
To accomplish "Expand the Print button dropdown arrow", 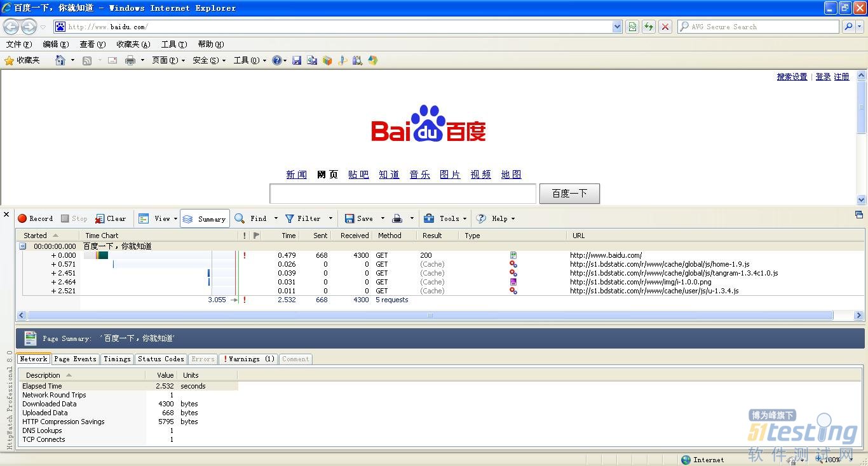I will click(142, 60).
